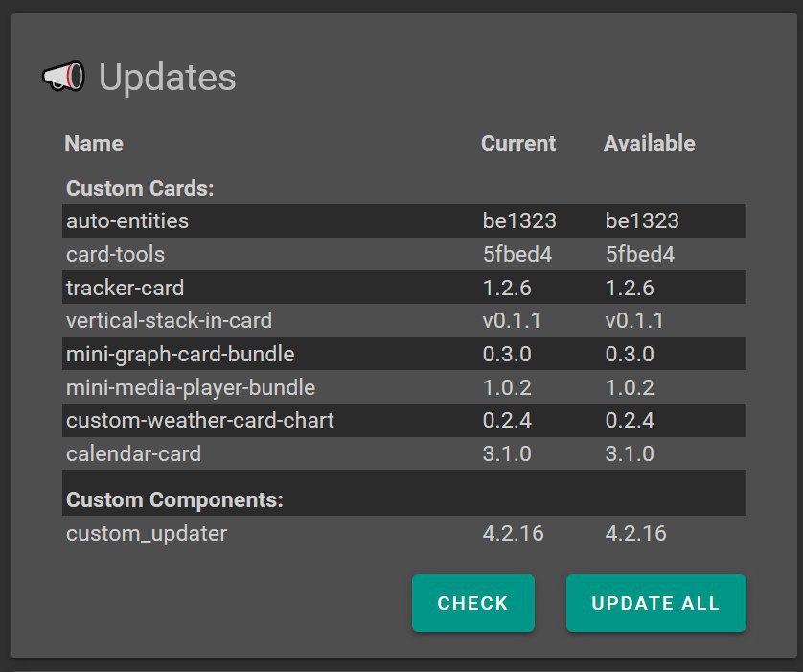Screen dimensions: 803x672
Task: Open the card-tools link
Action: tap(115, 254)
